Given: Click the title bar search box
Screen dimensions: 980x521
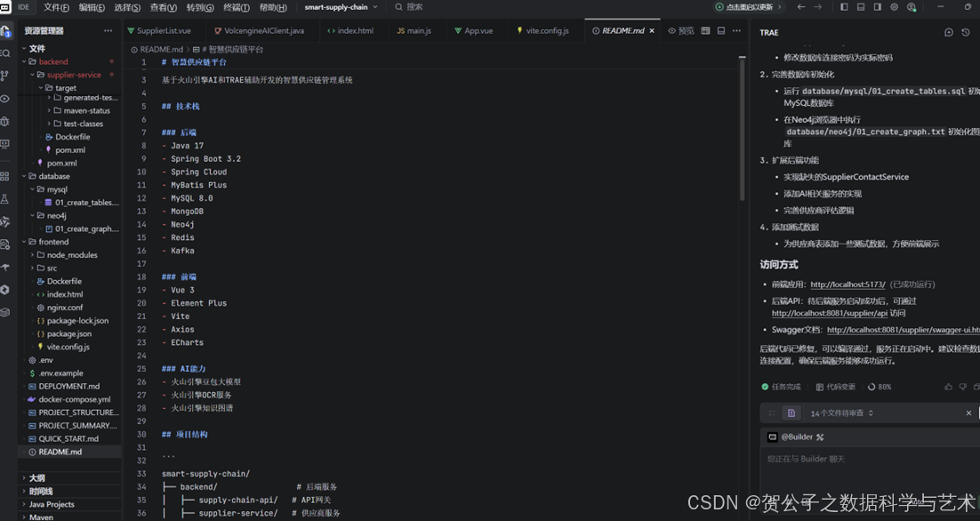Looking at the screenshot, I should point(409,7).
